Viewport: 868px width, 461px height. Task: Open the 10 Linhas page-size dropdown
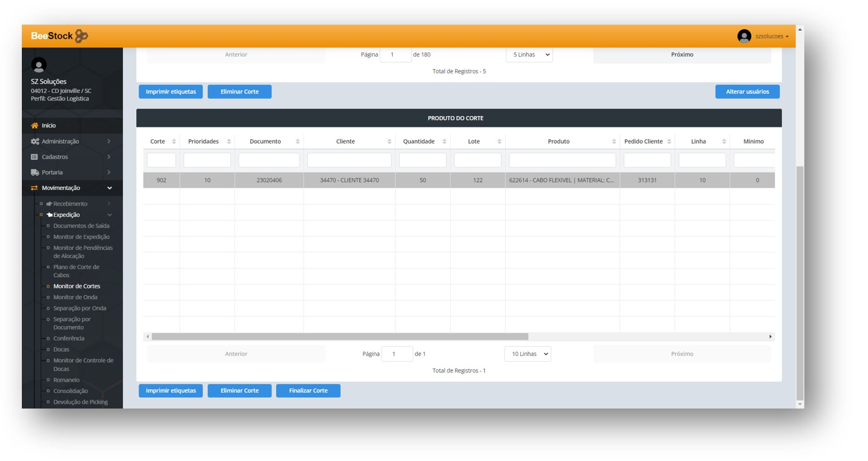(528, 354)
